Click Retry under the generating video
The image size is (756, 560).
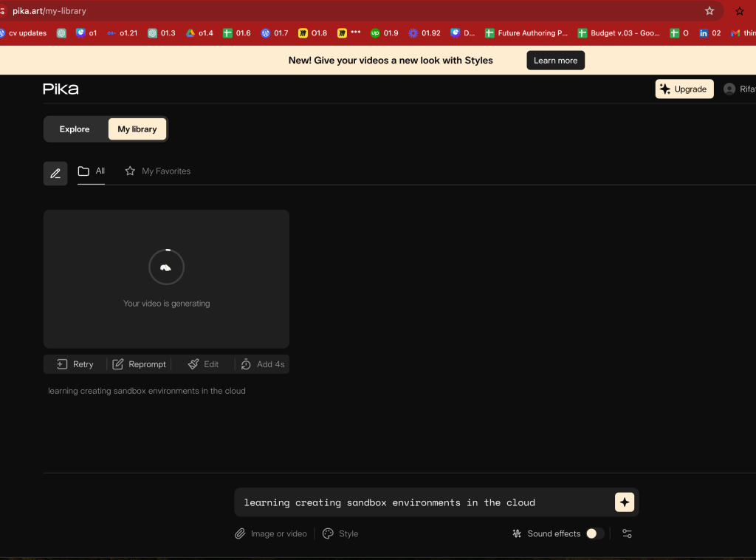75,364
